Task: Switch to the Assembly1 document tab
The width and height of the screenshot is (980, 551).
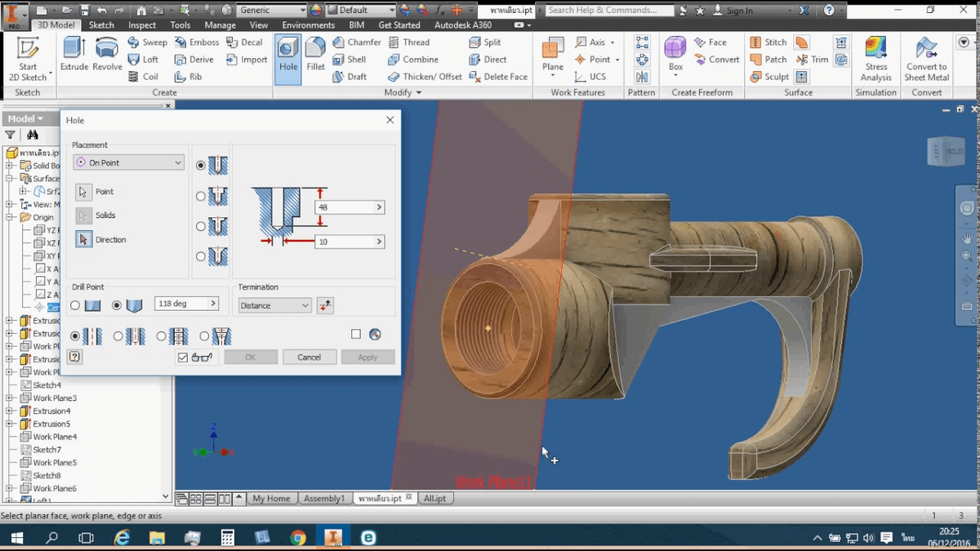Action: click(324, 499)
